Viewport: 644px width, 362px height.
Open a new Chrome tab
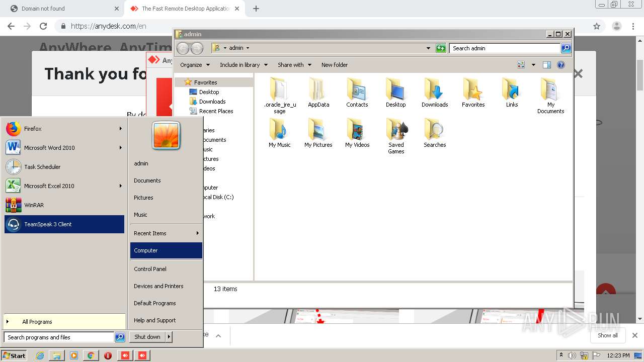tap(256, 9)
